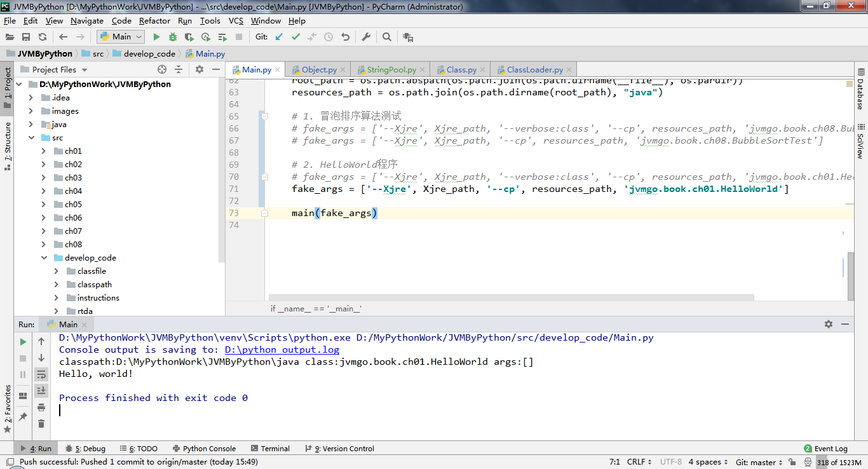The width and height of the screenshot is (868, 469).
Task: Click the Save All disk icon
Action: [26, 37]
